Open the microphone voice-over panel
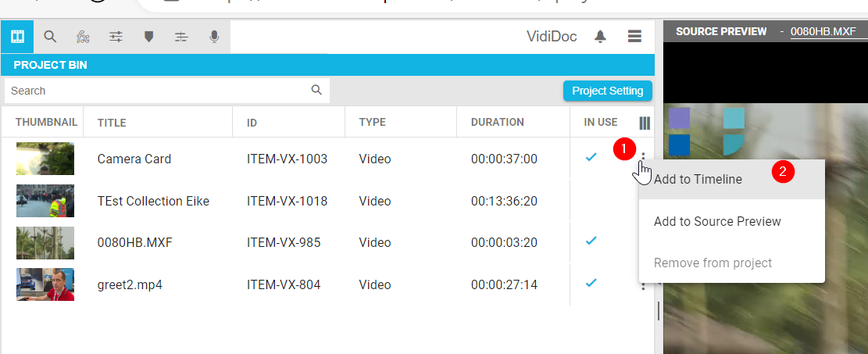This screenshot has height=354, width=868. pos(214,37)
